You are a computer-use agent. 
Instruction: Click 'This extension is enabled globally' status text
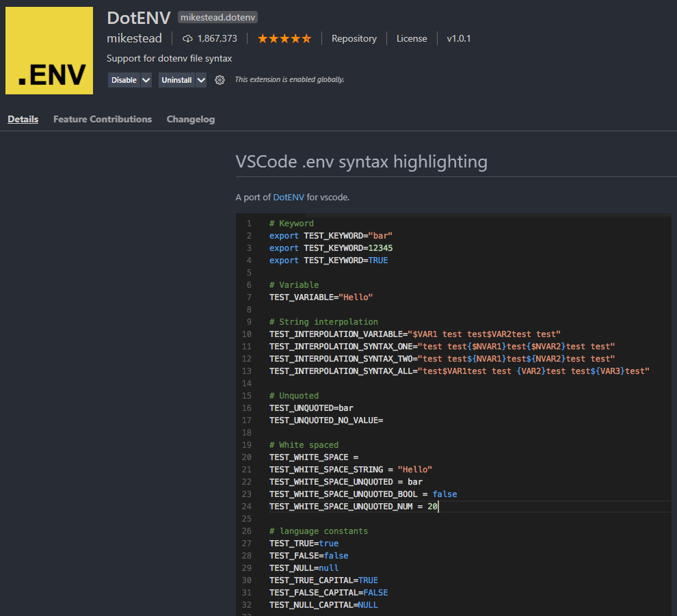(x=289, y=79)
